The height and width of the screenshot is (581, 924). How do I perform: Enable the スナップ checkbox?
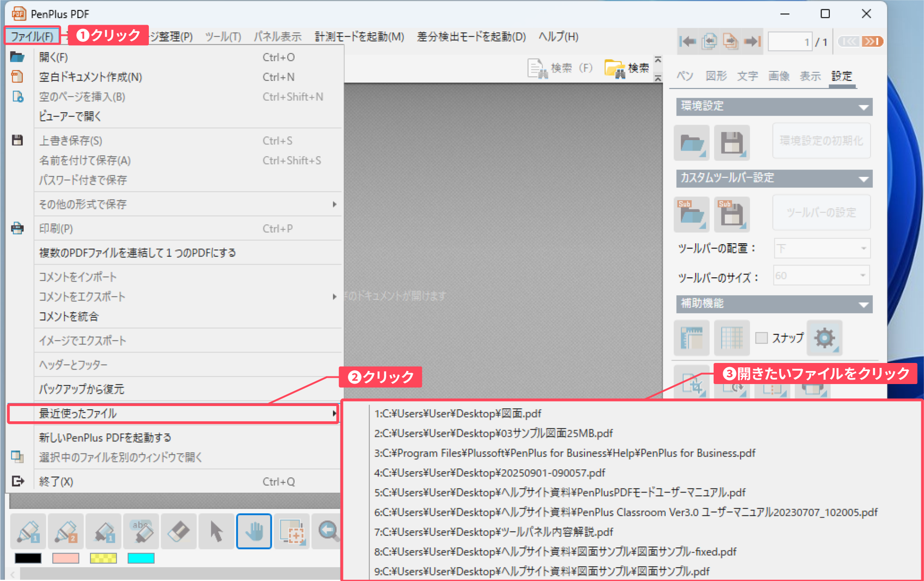761,338
